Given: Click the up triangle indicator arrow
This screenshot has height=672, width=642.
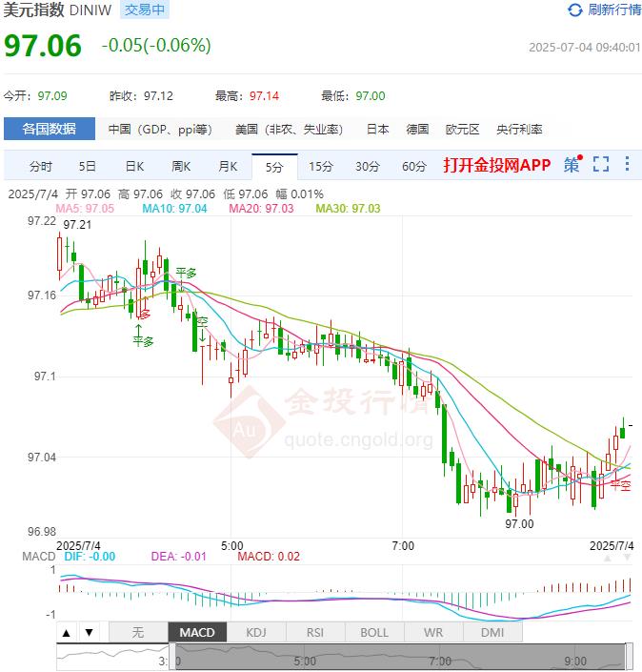Looking at the screenshot, I should [67, 633].
